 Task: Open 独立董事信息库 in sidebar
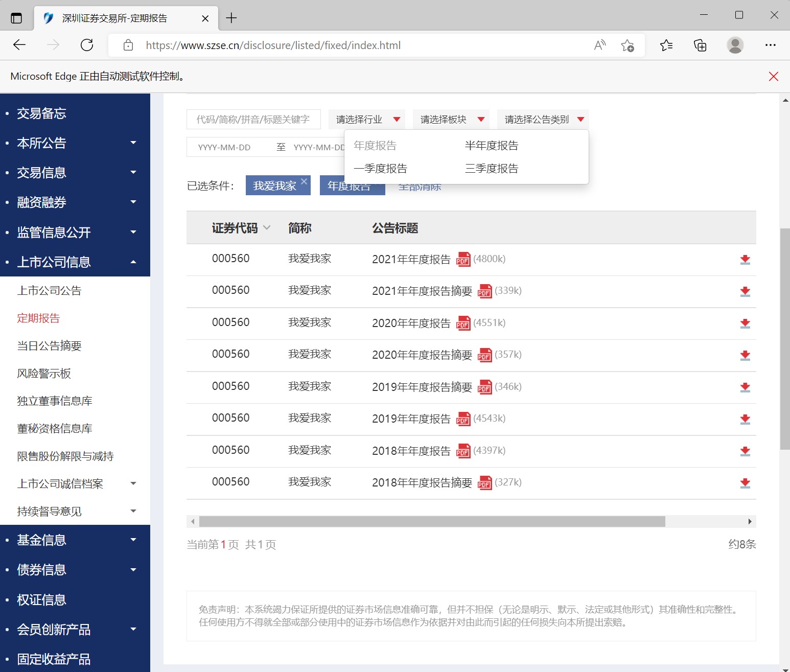coord(55,401)
